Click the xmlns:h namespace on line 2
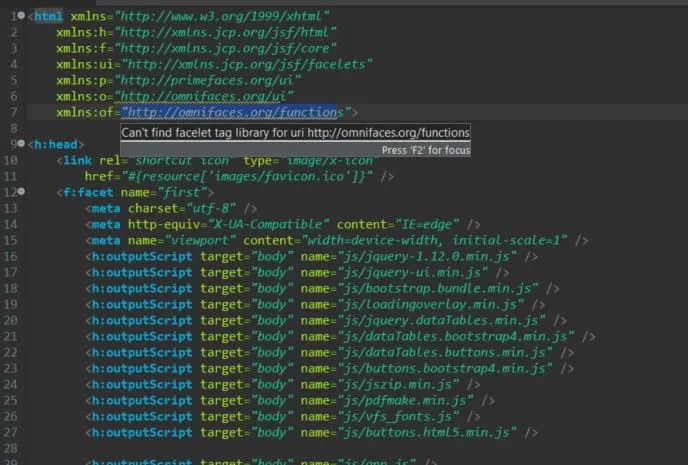 [x=81, y=32]
